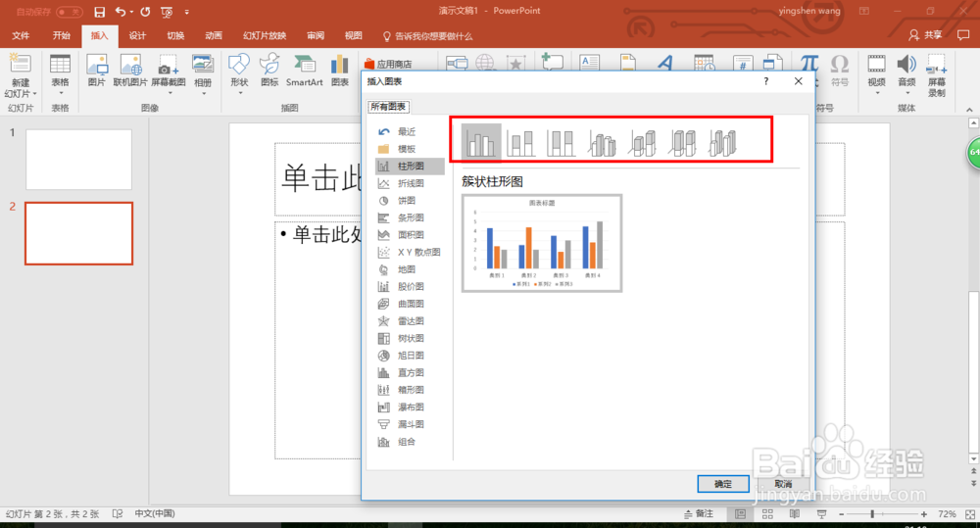Choose 树状图 treemap chart category
The height and width of the screenshot is (528, 980).
coord(410,338)
